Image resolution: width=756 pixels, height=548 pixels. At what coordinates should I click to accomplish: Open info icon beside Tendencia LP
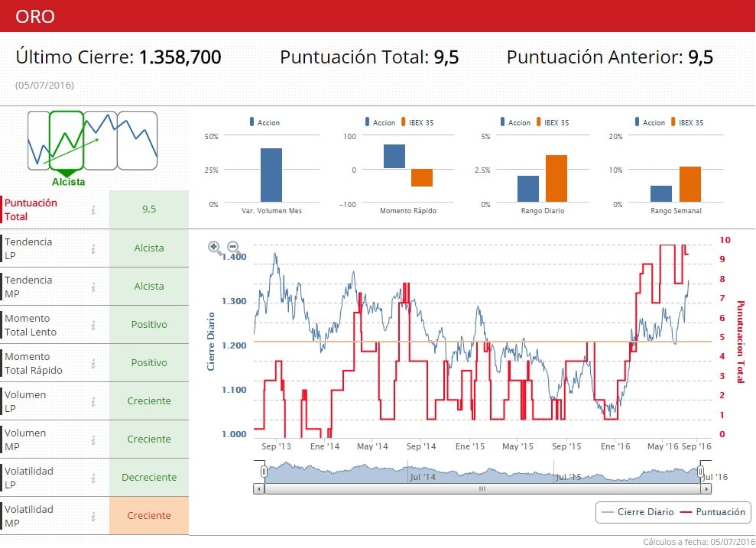click(x=93, y=248)
